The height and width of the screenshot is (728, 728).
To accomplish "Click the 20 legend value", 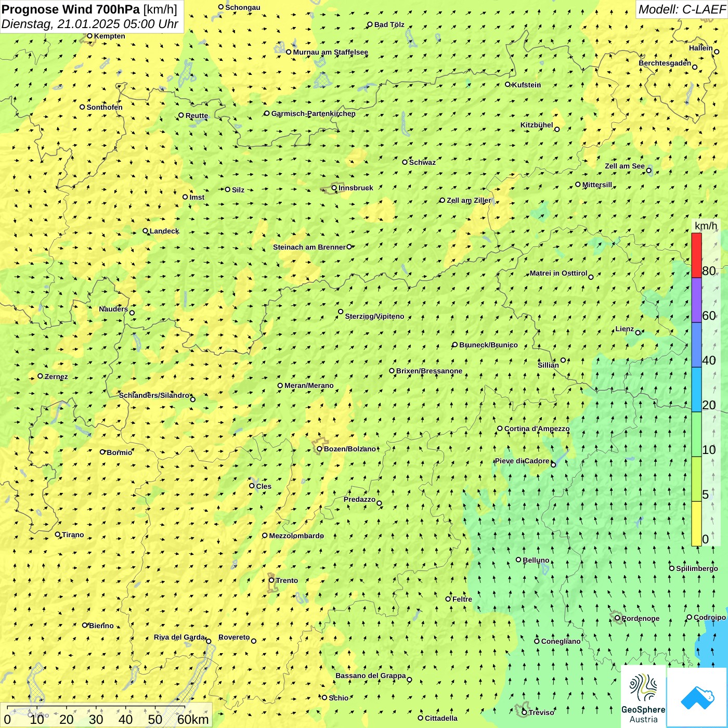I will 709,405.
